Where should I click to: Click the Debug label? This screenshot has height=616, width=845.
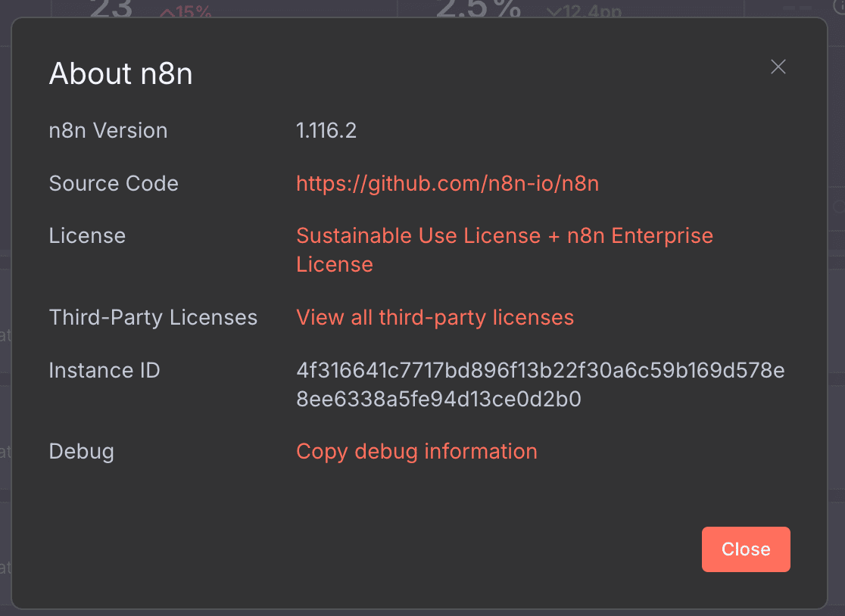point(81,451)
